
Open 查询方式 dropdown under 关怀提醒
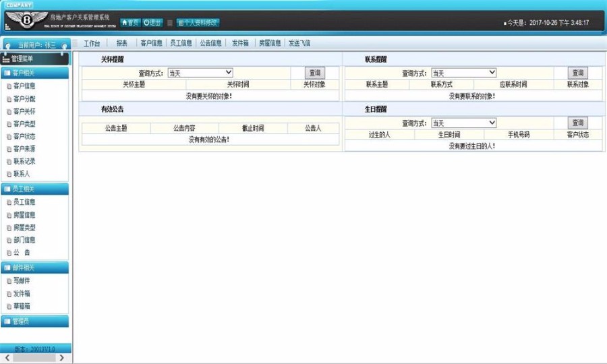[x=200, y=73]
